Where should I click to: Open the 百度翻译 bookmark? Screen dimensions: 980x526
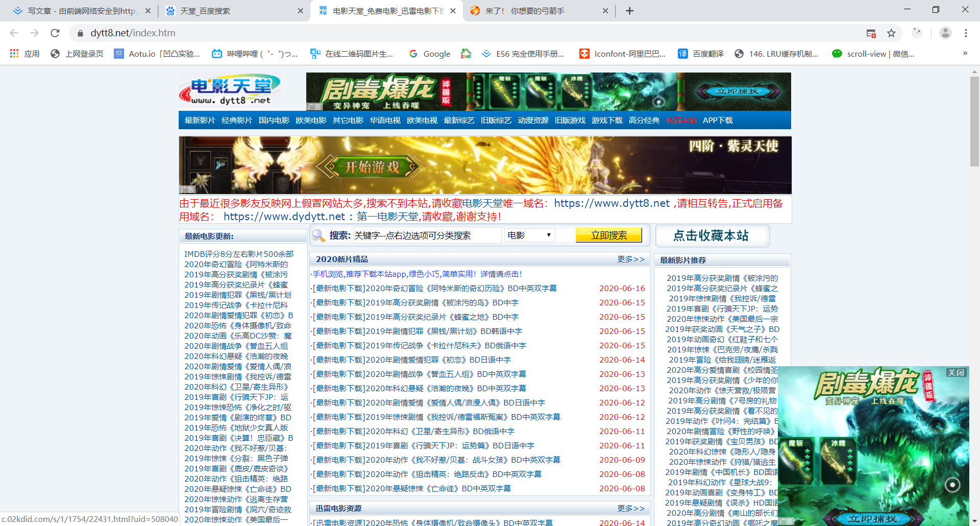pos(701,54)
